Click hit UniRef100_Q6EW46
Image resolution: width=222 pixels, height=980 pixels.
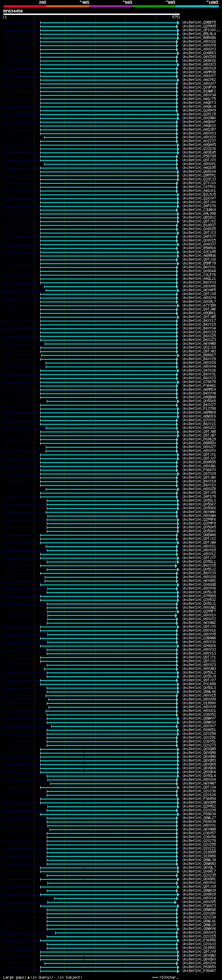tap(199, 535)
